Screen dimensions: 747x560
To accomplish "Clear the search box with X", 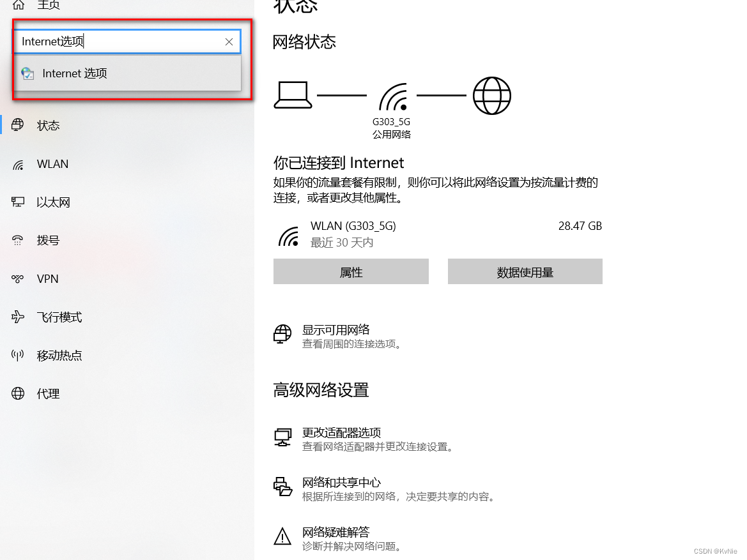I will [x=229, y=42].
